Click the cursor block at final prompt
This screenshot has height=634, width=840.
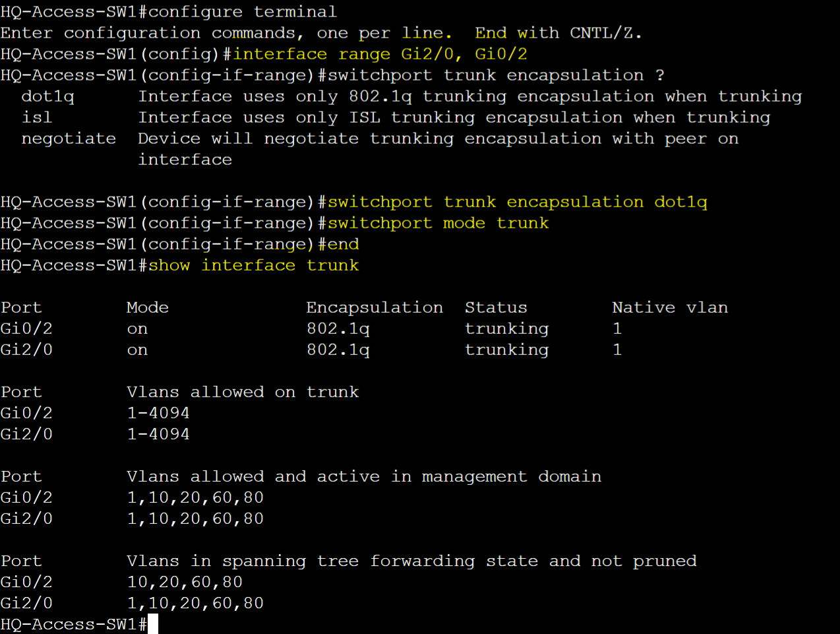coord(153,623)
